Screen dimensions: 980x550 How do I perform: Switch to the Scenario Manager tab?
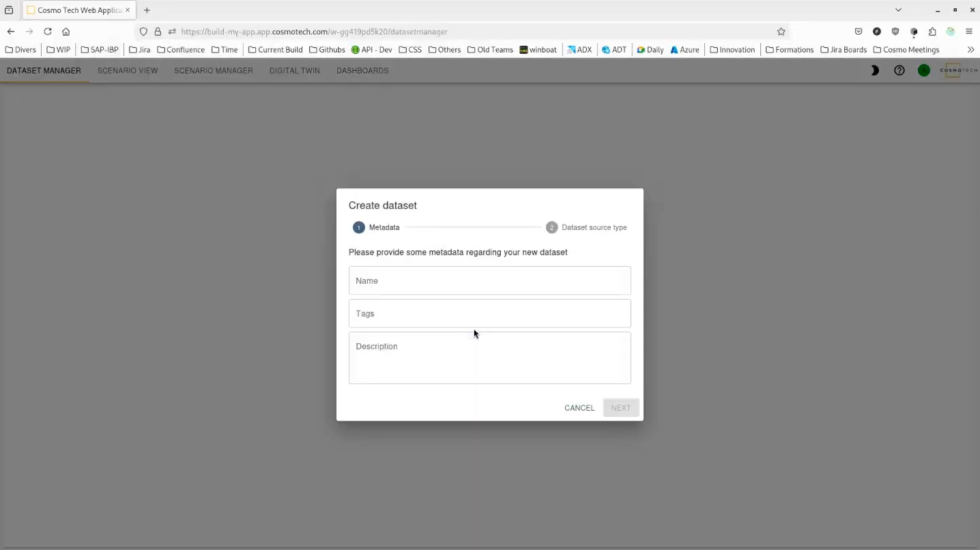coord(213,70)
